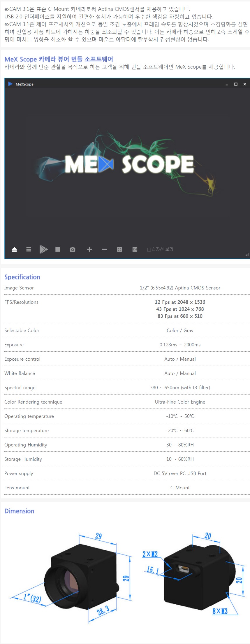The width and height of the screenshot is (250, 644).
Task: Maximize the MeXScope window
Action: click(x=236, y=84)
